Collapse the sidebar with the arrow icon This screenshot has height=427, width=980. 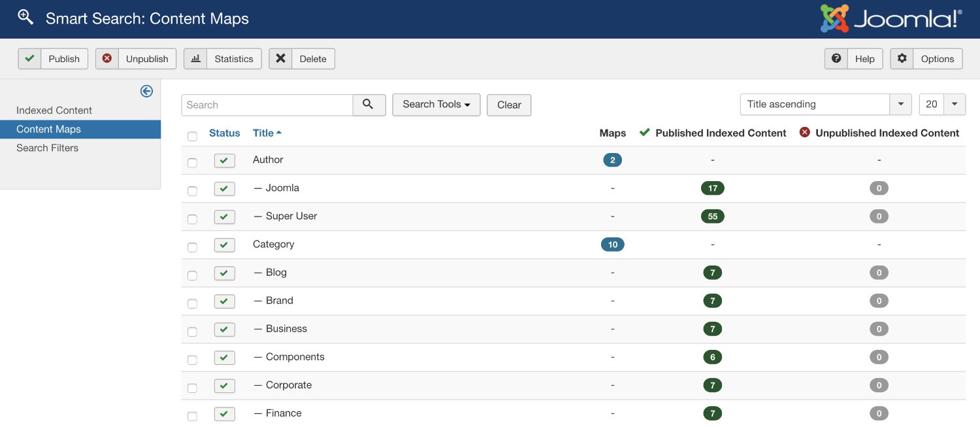146,91
